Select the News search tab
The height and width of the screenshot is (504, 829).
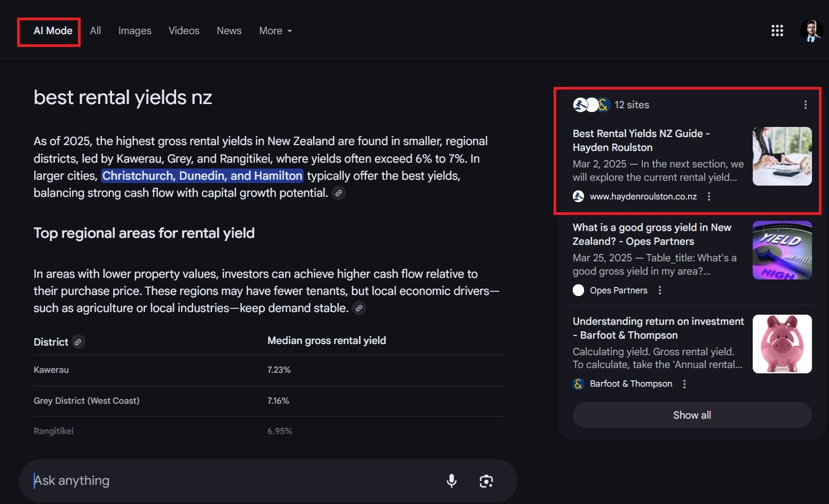[x=229, y=31]
